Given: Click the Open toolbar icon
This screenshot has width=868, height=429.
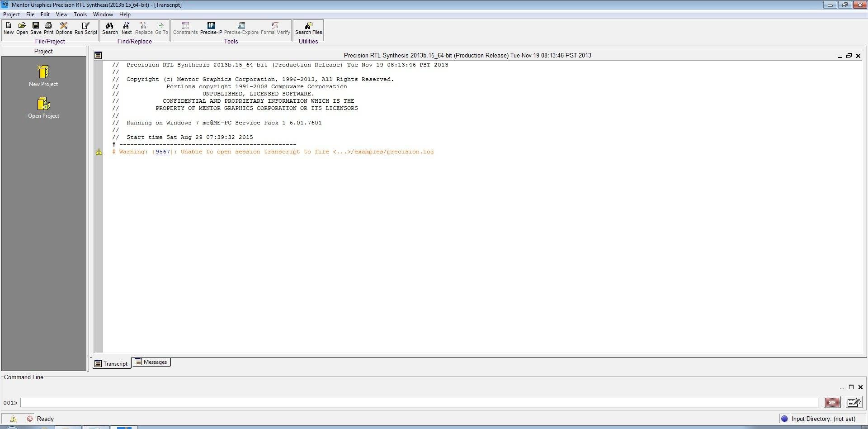Looking at the screenshot, I should [x=22, y=28].
